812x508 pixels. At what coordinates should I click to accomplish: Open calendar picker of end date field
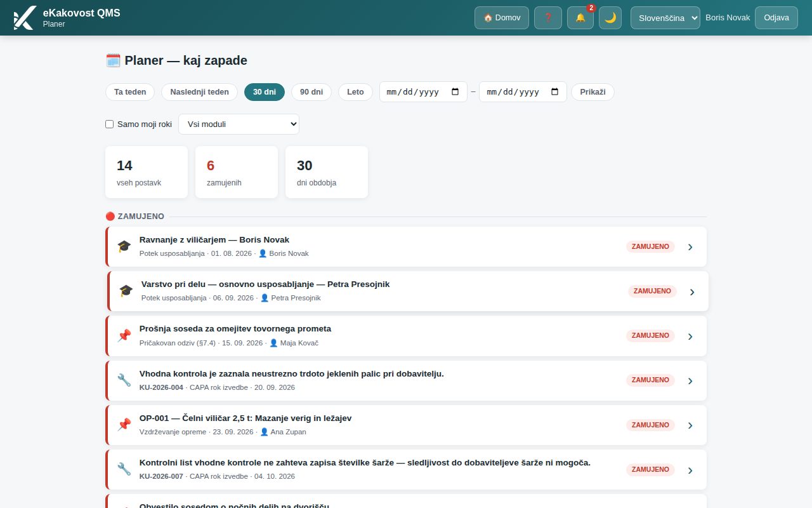(x=554, y=92)
